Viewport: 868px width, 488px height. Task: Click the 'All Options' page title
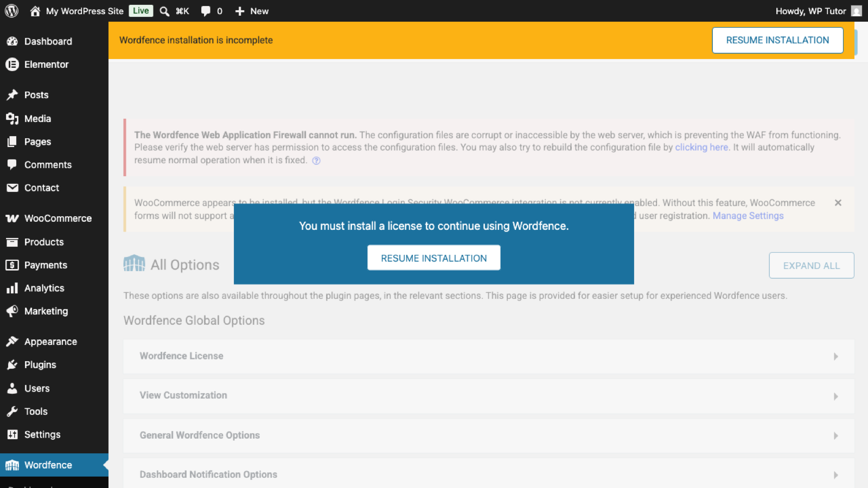point(185,265)
